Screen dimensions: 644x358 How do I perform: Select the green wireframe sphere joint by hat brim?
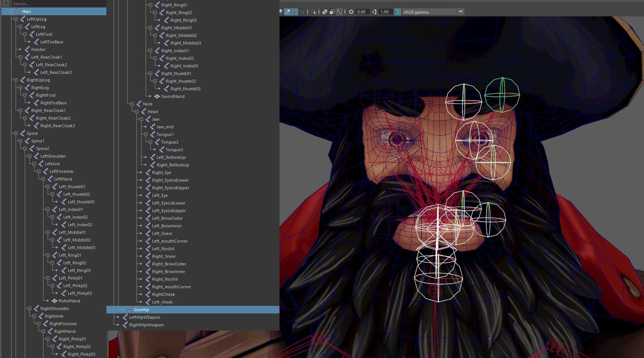point(502,94)
